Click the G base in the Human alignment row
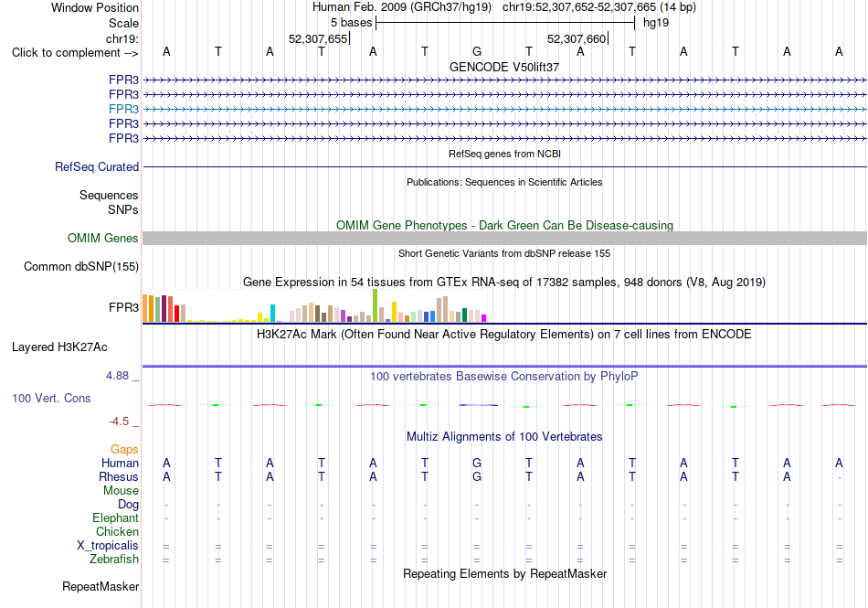Viewport: 868px width, 608px height. point(477,463)
